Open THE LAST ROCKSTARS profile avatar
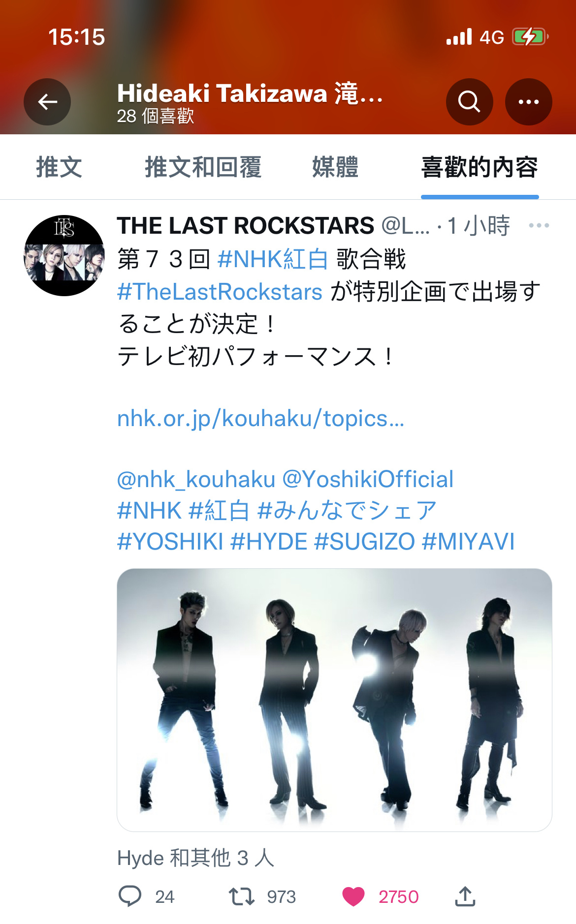Viewport: 576px width, 924px height. tap(64, 255)
